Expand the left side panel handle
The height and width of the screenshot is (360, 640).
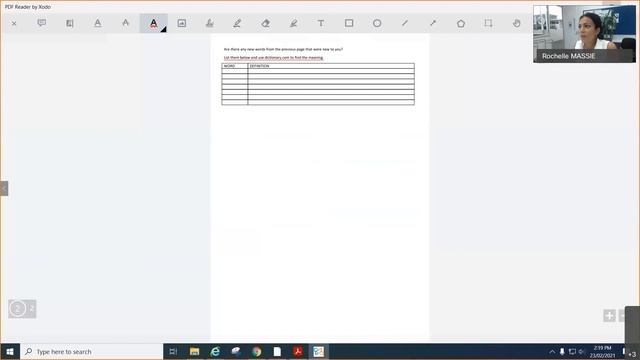pos(4,189)
